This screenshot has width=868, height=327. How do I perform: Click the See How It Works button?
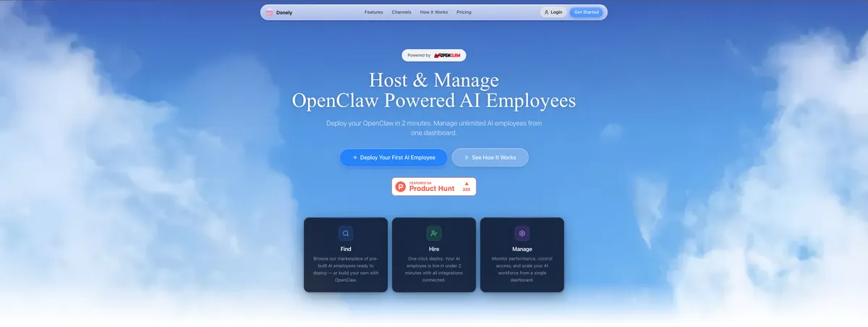click(x=490, y=157)
